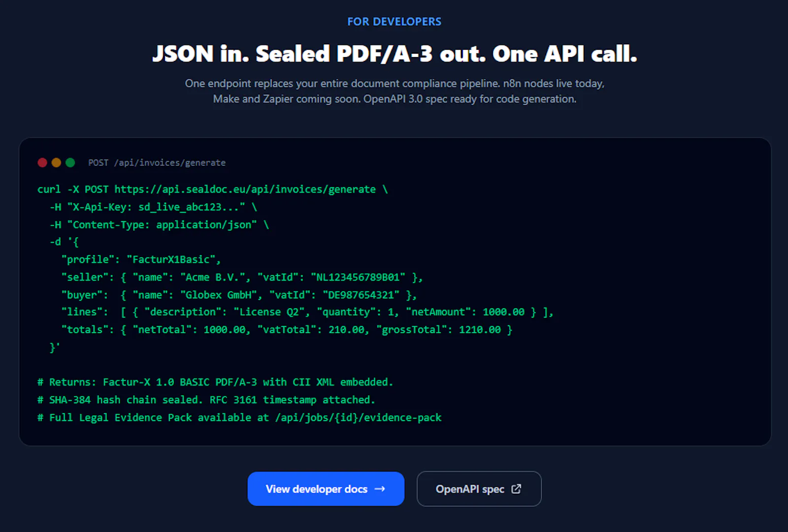Click the 'One endpoint replaces your entire' sentence
This screenshot has height=532, width=788.
pos(394,84)
